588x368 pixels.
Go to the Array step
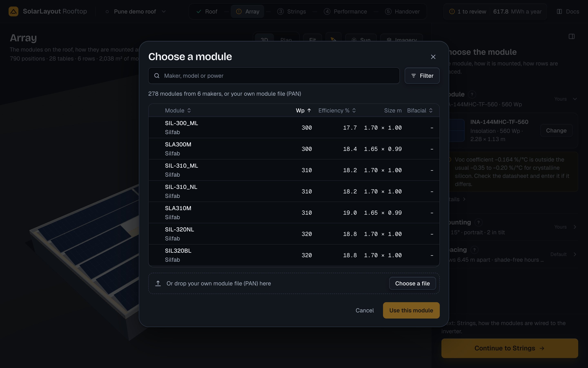point(248,11)
